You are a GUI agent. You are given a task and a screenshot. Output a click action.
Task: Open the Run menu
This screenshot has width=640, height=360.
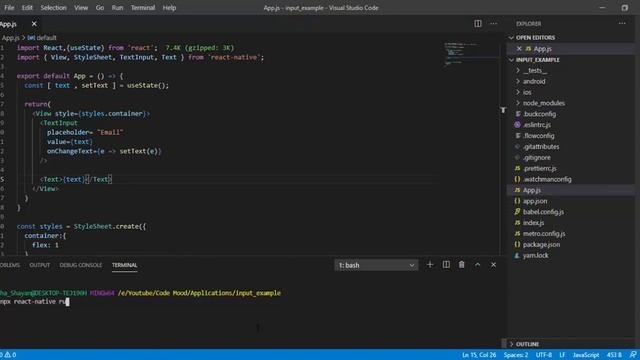tap(117, 8)
